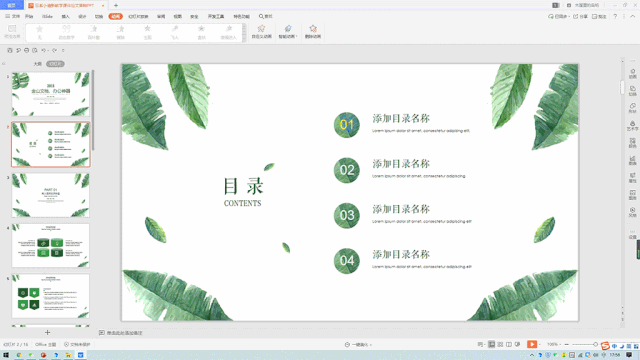The image size is (640, 360).
Task: Click the 目录 title text on the slide
Action: pyautogui.click(x=243, y=186)
